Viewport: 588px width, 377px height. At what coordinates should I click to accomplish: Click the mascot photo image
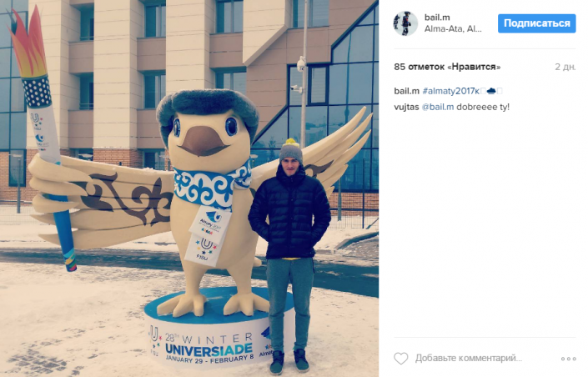point(189,188)
